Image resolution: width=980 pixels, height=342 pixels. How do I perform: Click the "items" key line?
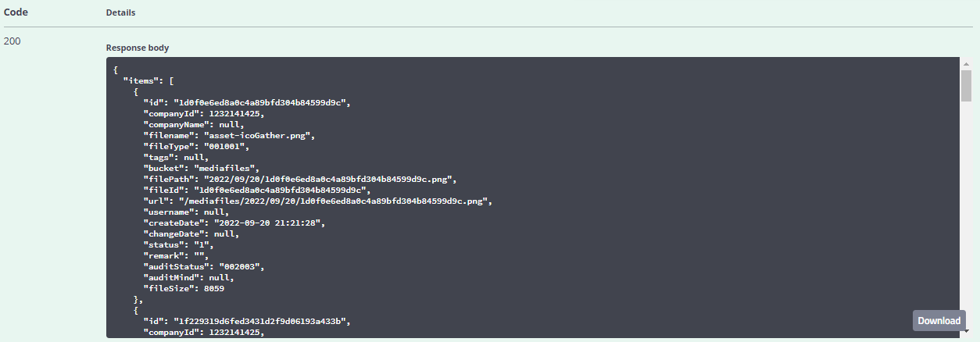[148, 80]
